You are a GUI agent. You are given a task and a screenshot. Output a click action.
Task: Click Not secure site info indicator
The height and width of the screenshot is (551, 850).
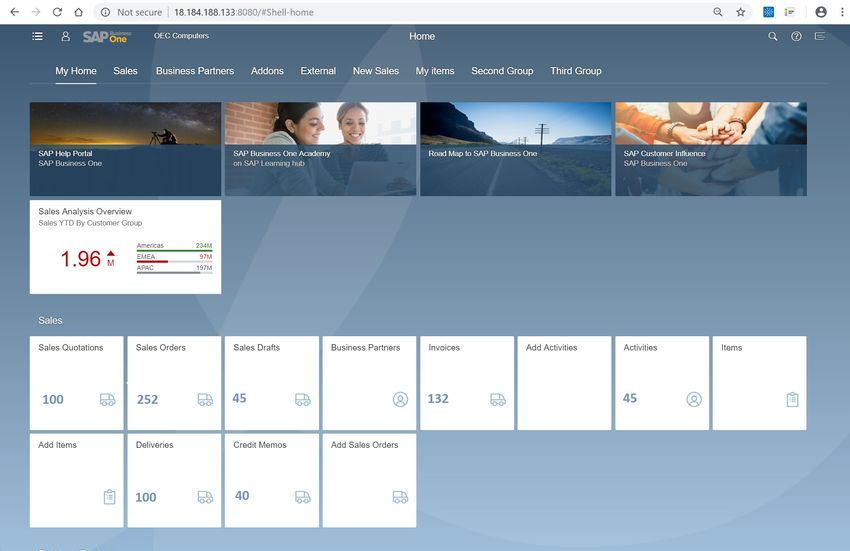(x=131, y=12)
